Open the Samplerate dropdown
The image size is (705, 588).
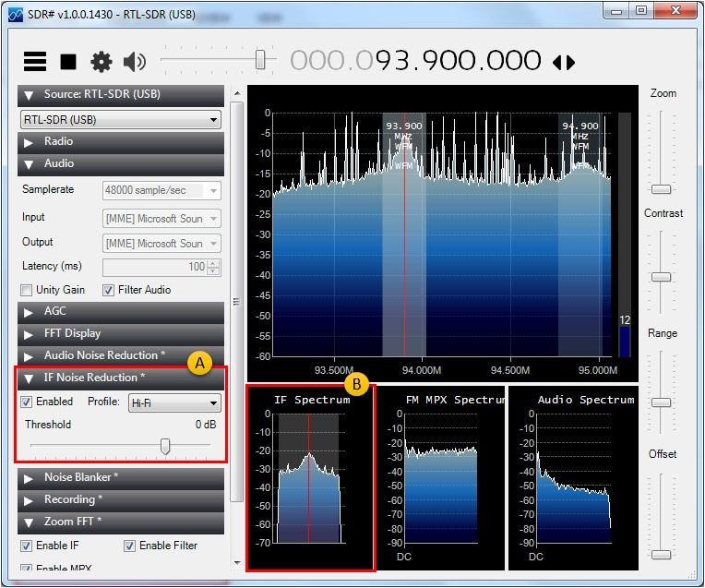pyautogui.click(x=161, y=191)
